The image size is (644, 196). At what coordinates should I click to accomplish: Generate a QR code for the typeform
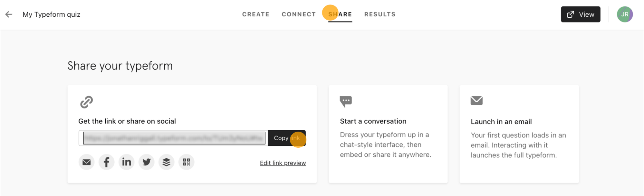point(186,162)
